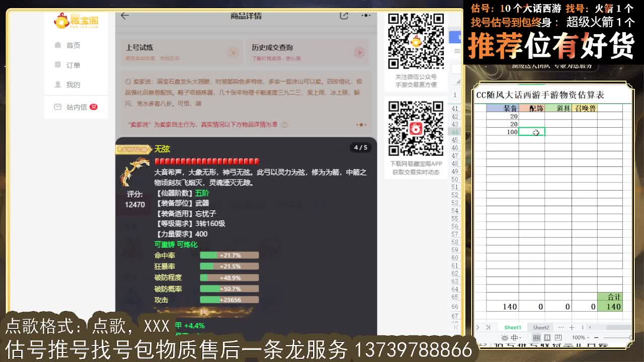Screen dimensions: 644x362
Task: Click the 站内信 envelope icon
Action: pos(57,107)
